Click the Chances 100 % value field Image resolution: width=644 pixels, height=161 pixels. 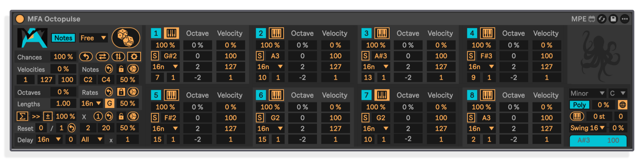coord(63,57)
